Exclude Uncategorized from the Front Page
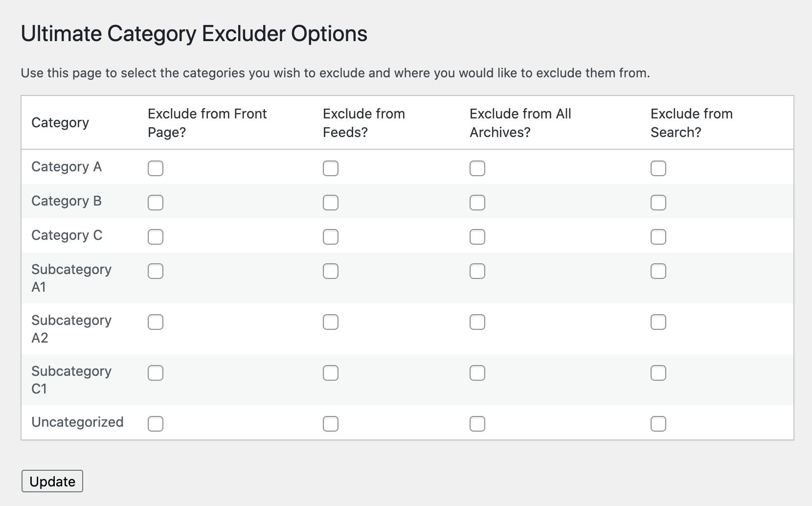Image resolution: width=812 pixels, height=506 pixels. pyautogui.click(x=156, y=424)
